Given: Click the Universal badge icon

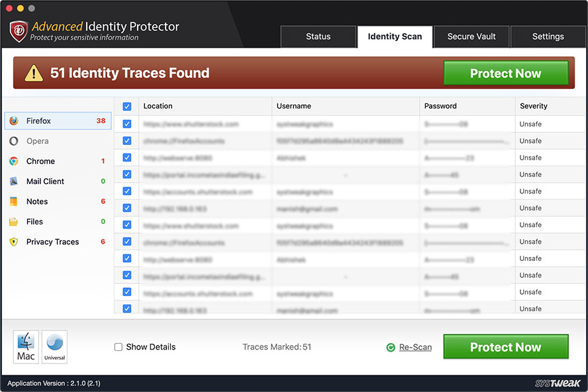Looking at the screenshot, I should pos(55,347).
